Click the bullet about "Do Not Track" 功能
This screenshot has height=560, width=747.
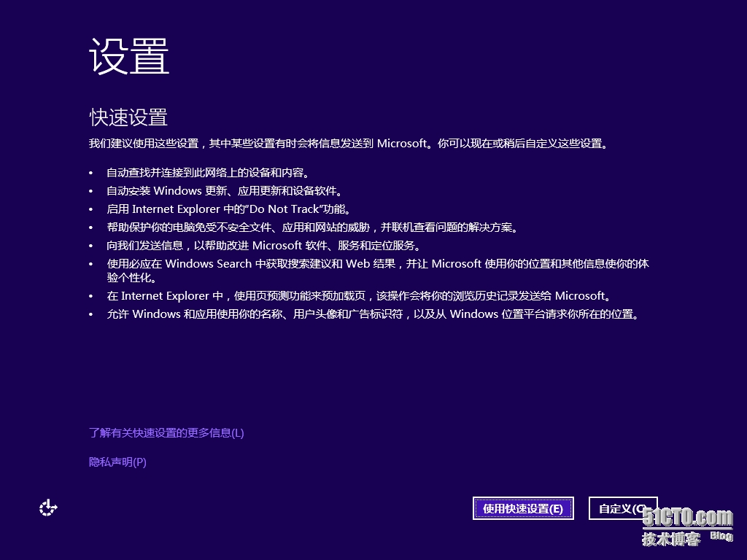tap(230, 209)
